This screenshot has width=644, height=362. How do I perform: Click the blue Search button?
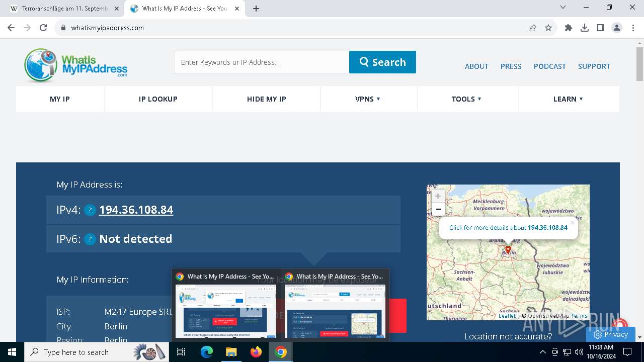[x=382, y=62]
